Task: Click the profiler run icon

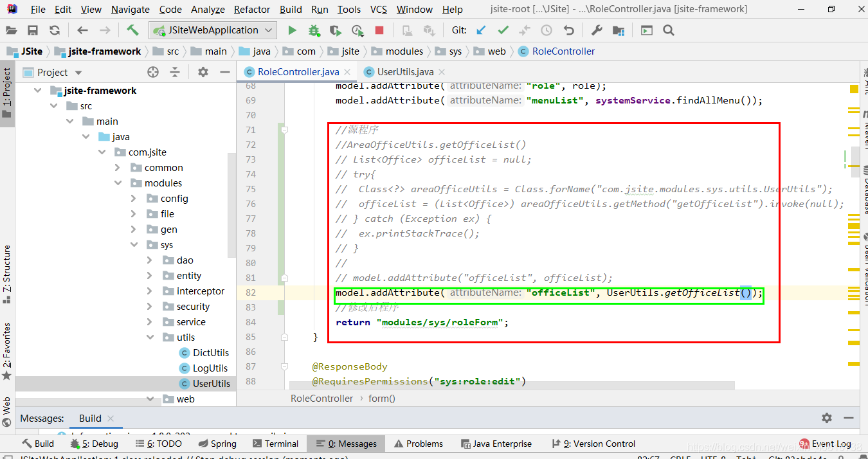Action: [357, 30]
